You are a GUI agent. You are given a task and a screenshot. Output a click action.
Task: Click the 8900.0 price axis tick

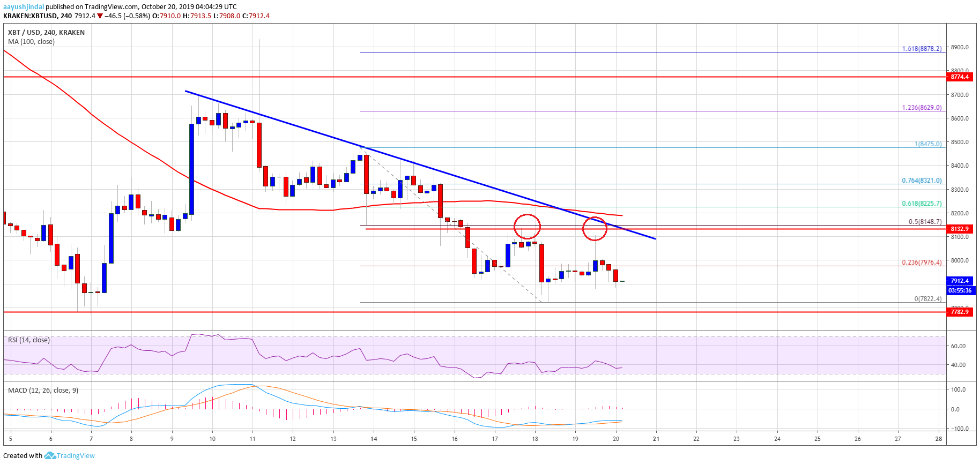pos(960,48)
